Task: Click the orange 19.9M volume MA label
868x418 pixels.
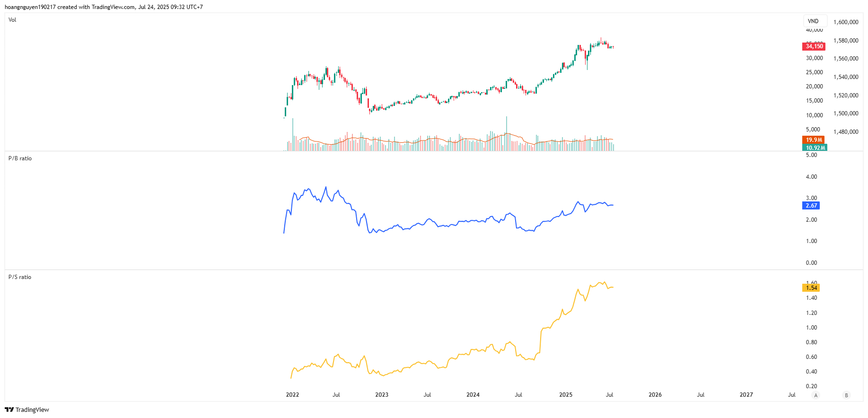Action: 814,140
